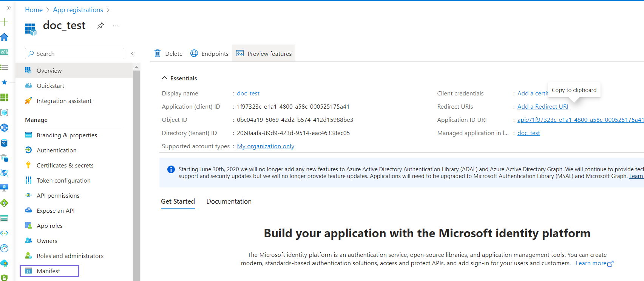Click the Delete toolbar button
Image resolution: width=644 pixels, height=281 pixels.
coord(168,54)
